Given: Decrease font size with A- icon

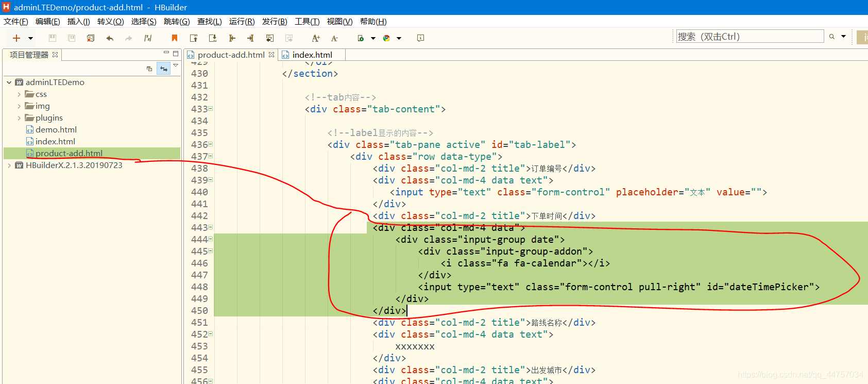Looking at the screenshot, I should pos(334,38).
